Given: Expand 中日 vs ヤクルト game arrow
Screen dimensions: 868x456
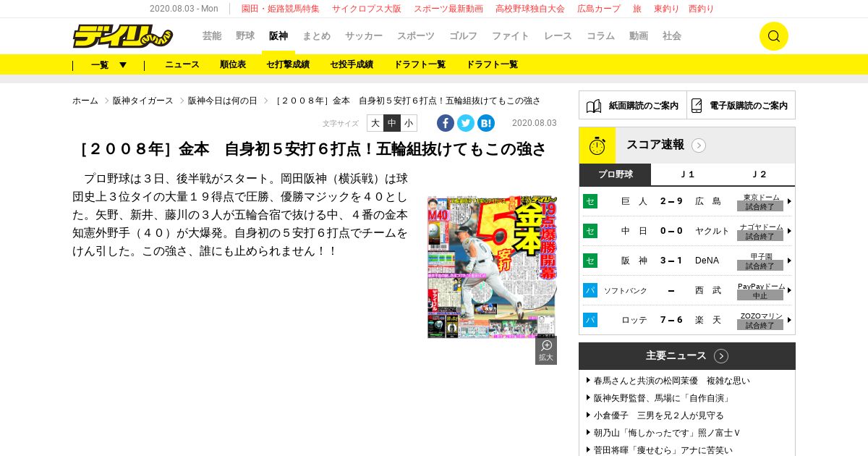Looking at the screenshot, I should pyautogui.click(x=789, y=231).
